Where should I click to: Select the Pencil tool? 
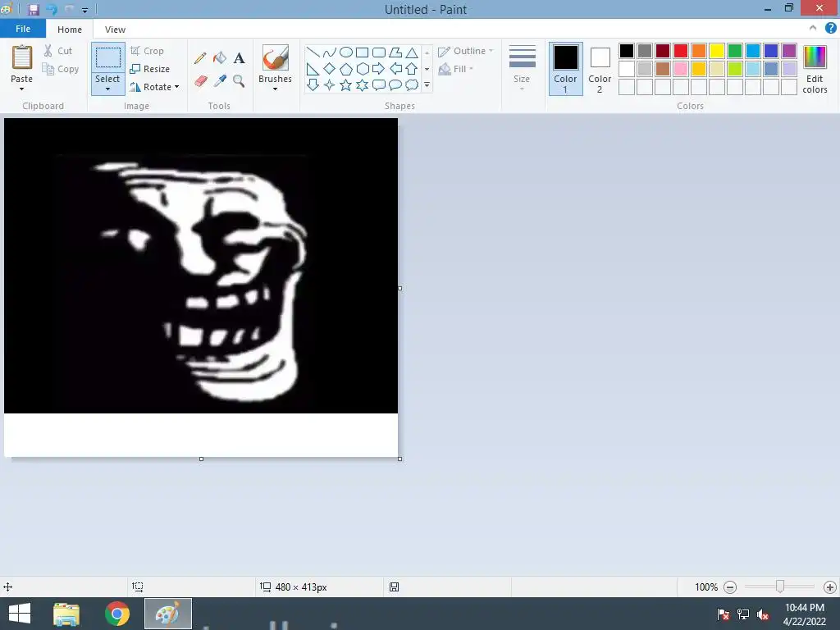click(200, 58)
